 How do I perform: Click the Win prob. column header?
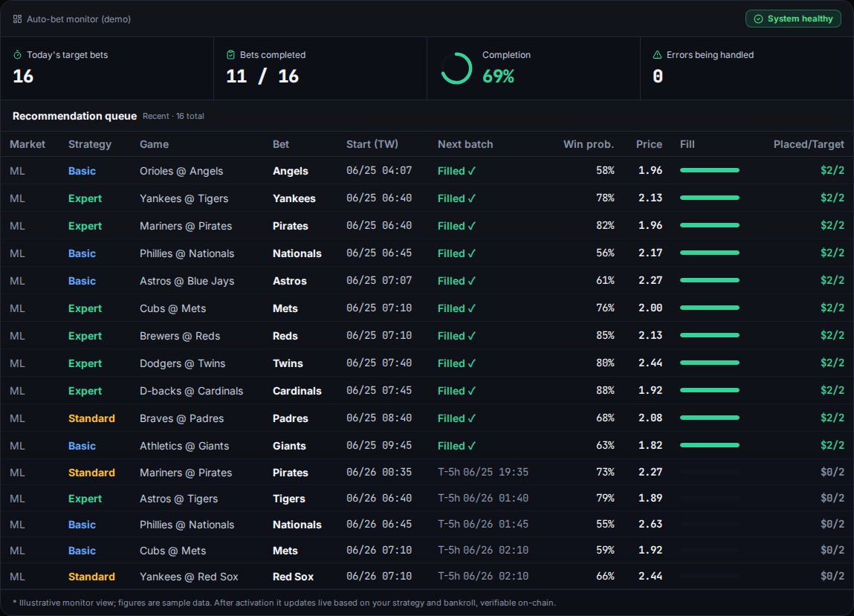click(588, 144)
